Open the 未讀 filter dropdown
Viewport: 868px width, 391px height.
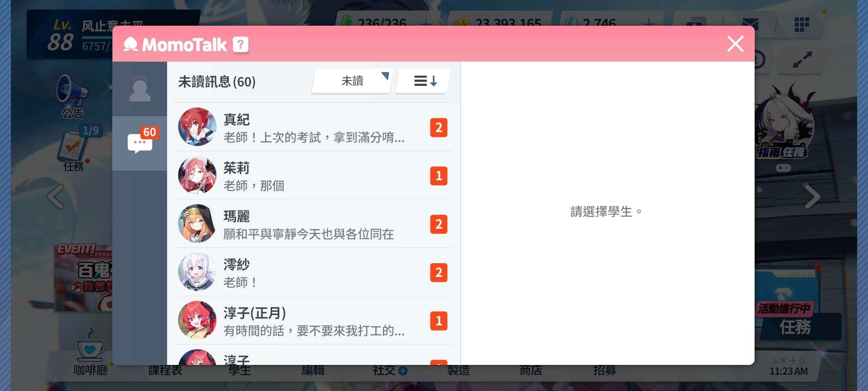(351, 81)
